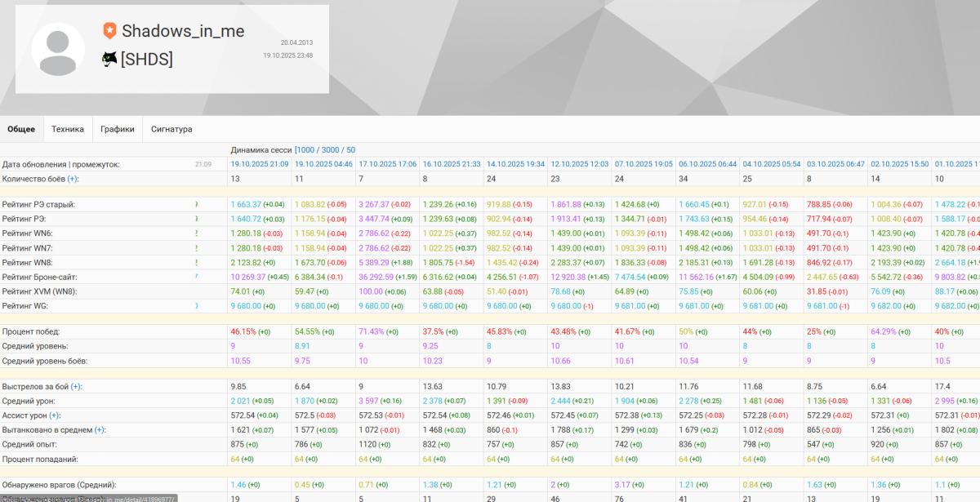Set session dynamics to 3000
The width and height of the screenshot is (980, 502).
point(332,150)
